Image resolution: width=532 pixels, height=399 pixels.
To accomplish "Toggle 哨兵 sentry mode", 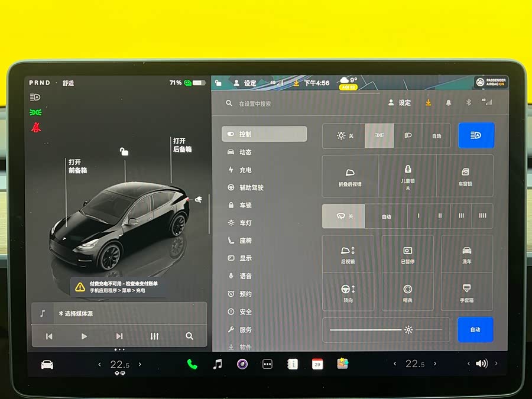I will 407,293.
